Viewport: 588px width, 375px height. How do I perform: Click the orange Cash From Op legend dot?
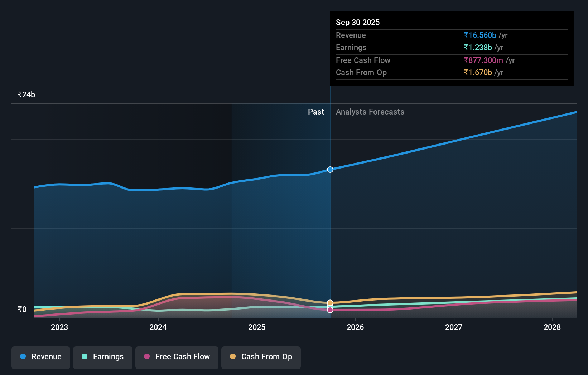tap(233, 357)
